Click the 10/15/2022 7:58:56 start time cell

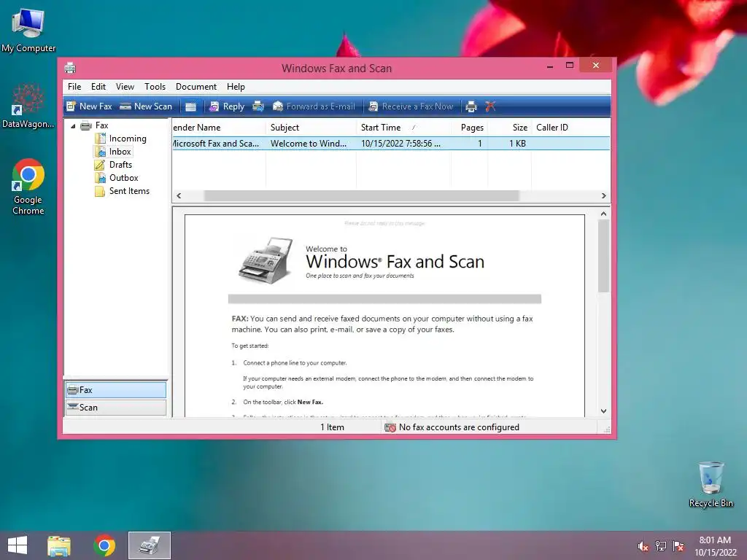400,144
